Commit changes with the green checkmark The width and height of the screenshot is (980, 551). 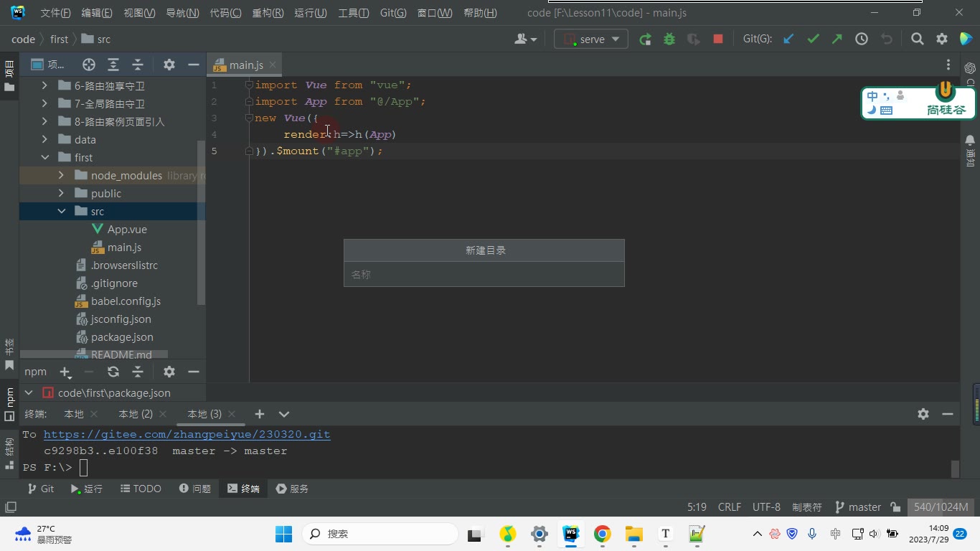813,39
